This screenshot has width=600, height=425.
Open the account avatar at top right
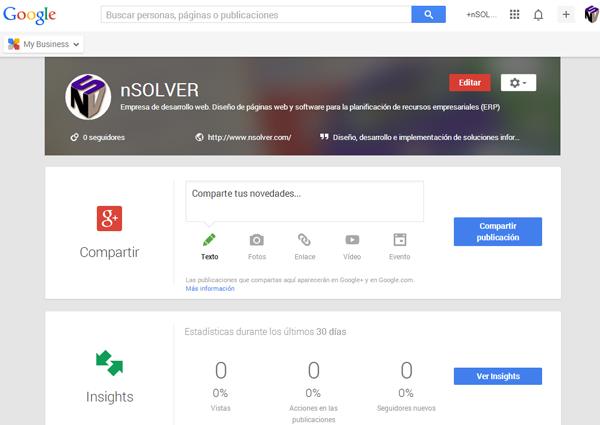point(592,15)
